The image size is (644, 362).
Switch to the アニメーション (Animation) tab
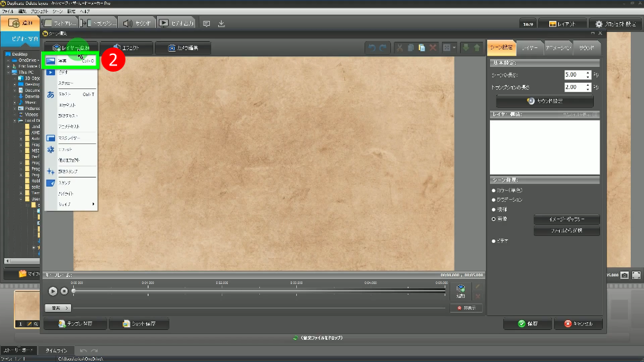tap(558, 48)
